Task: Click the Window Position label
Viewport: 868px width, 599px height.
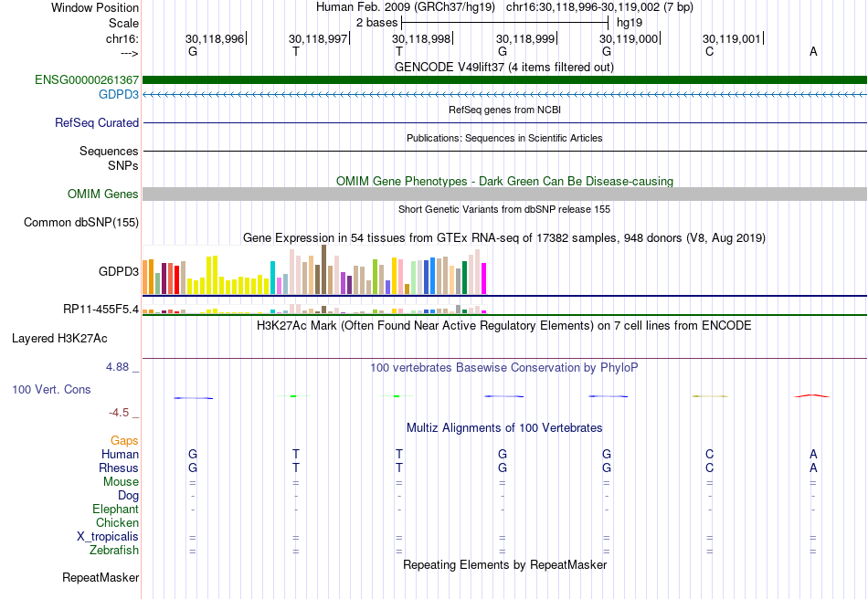Action: tap(95, 7)
